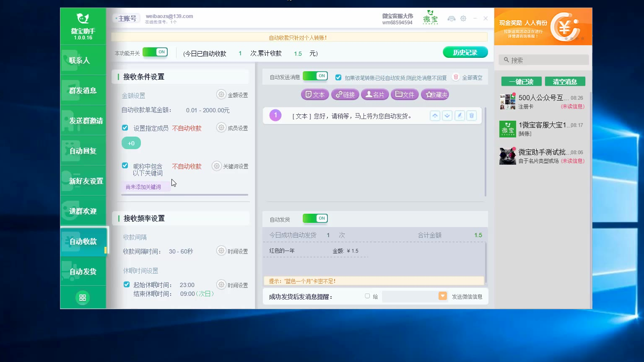Click the 微宝助手 logo icon
This screenshot has width=644, height=362.
click(83, 18)
